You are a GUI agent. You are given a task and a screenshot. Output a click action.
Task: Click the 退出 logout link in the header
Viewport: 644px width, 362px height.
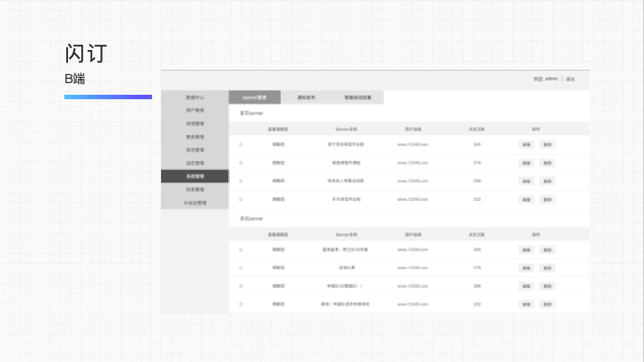[x=570, y=79]
